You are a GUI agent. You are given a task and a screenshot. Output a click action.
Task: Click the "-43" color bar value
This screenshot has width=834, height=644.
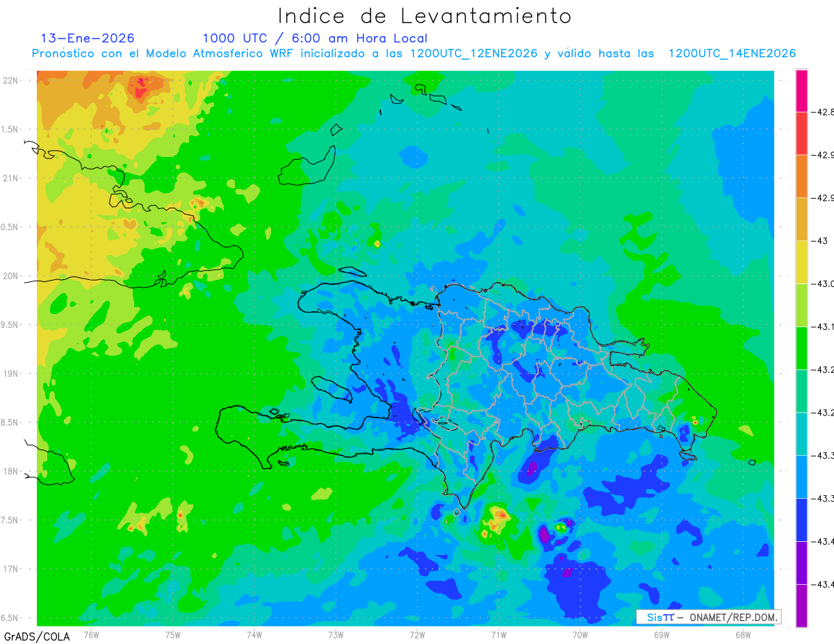(x=820, y=240)
